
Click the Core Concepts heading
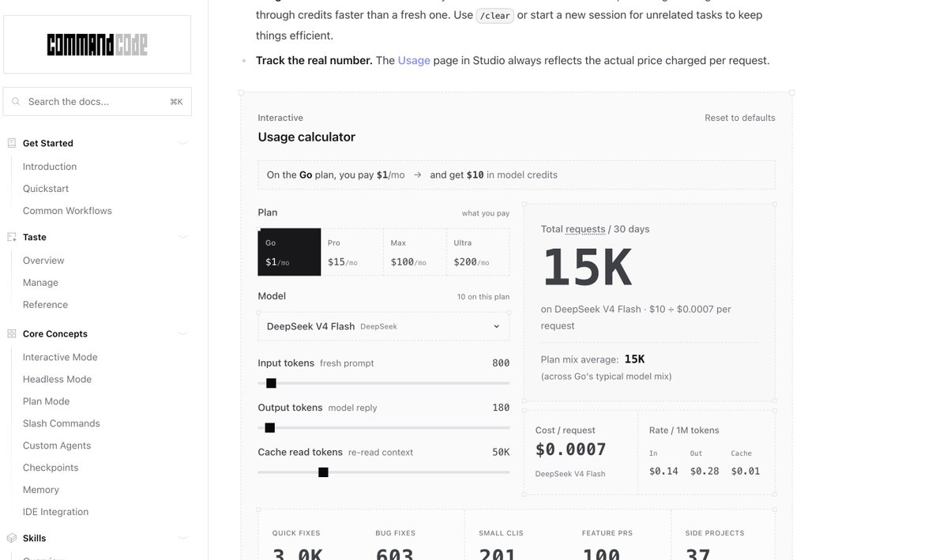coord(55,333)
